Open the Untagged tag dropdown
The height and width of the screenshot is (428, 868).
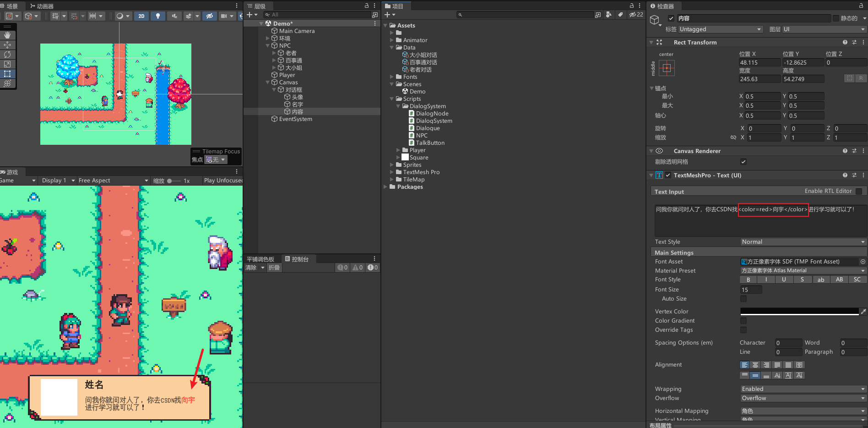coord(721,29)
